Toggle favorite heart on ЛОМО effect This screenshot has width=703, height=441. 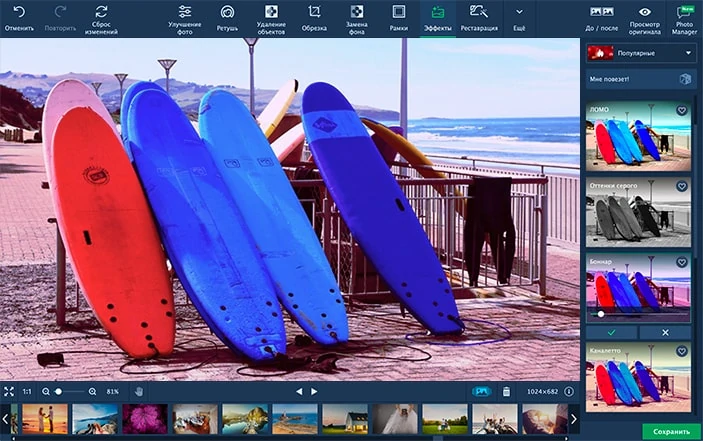pyautogui.click(x=682, y=110)
